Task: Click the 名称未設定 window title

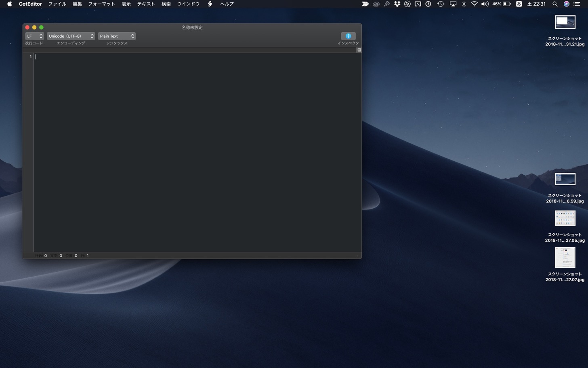Action: tap(192, 27)
